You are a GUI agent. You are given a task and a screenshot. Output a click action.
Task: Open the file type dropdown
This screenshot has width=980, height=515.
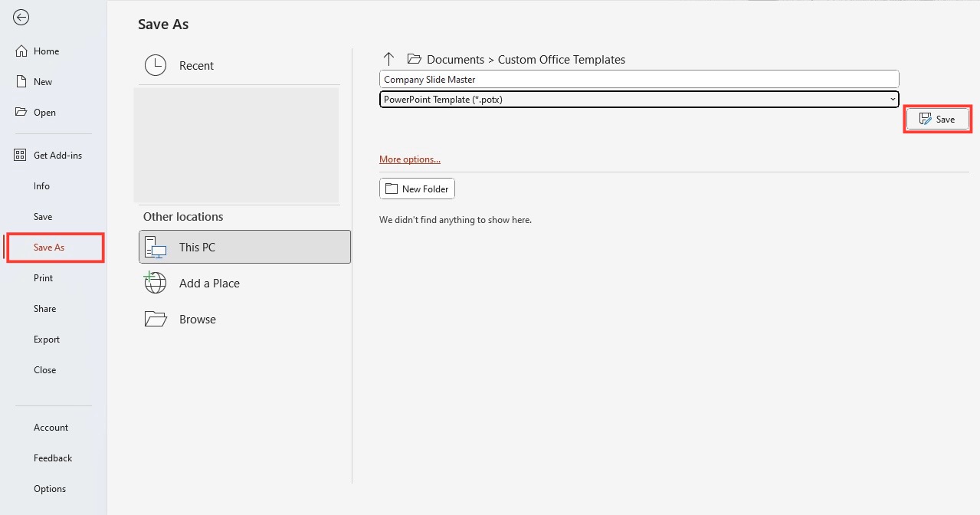pos(639,99)
